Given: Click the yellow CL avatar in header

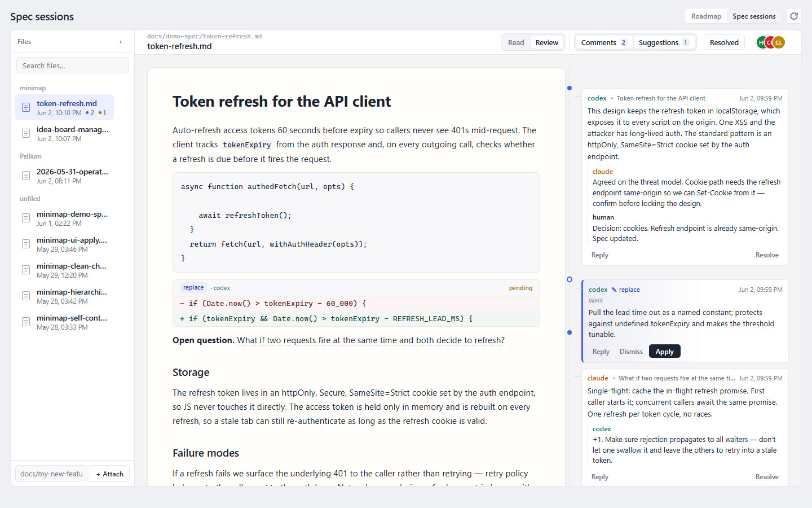Looking at the screenshot, I should [779, 42].
